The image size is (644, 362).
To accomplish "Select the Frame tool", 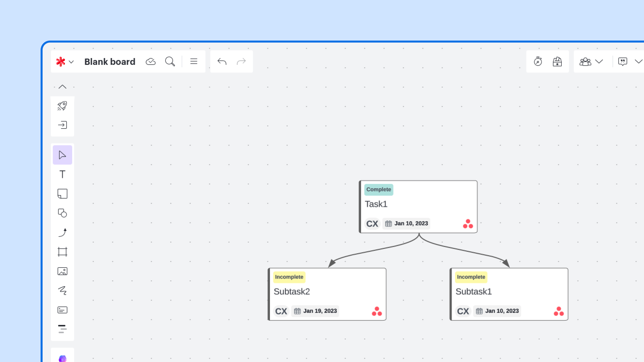I will (62, 252).
